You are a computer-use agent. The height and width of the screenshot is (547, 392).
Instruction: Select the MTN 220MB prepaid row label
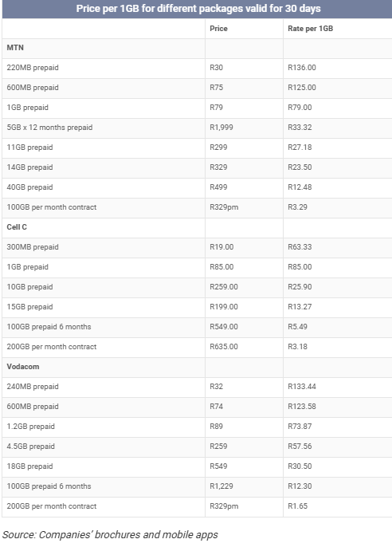[33, 68]
